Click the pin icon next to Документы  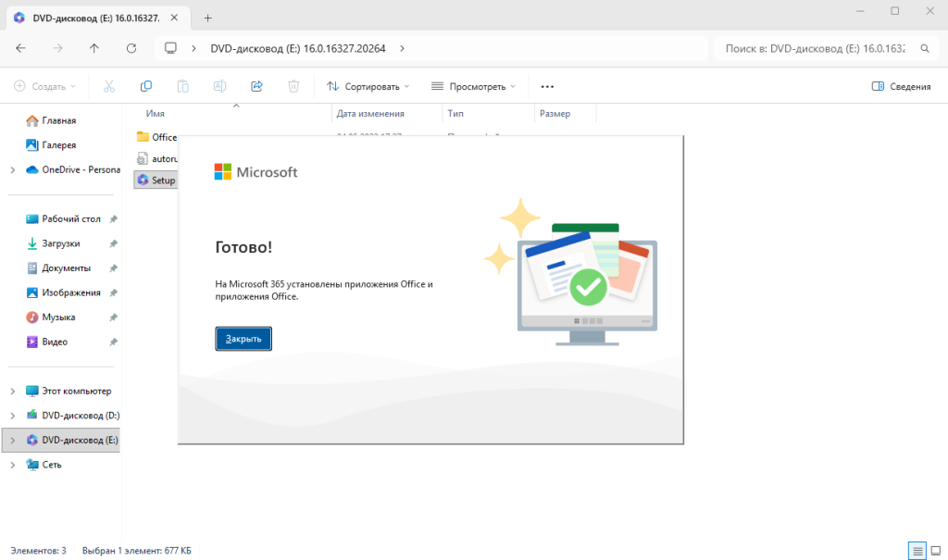click(x=113, y=268)
